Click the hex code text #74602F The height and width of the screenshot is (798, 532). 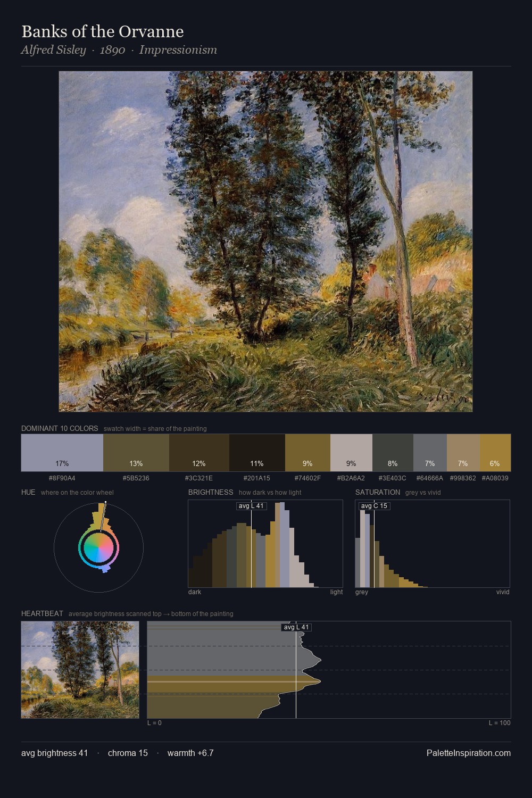coord(307,478)
